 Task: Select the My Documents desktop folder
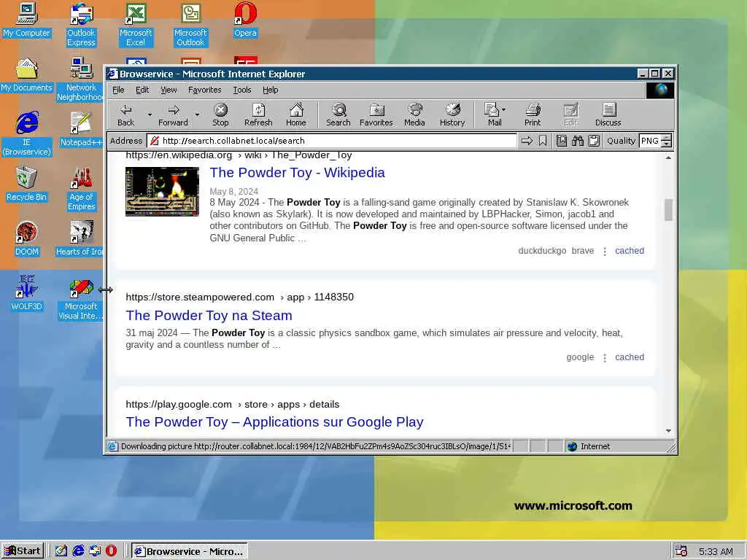(27, 75)
